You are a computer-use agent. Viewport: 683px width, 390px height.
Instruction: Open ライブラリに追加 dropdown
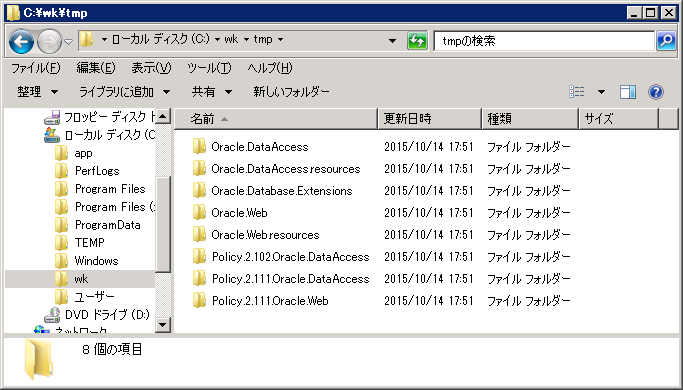tap(124, 92)
